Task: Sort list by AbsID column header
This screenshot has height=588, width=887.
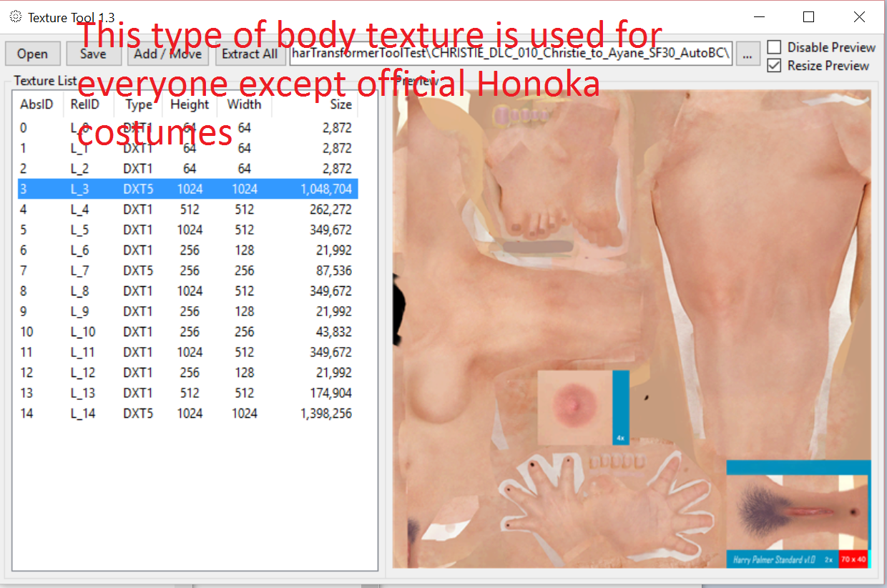Action: click(36, 104)
